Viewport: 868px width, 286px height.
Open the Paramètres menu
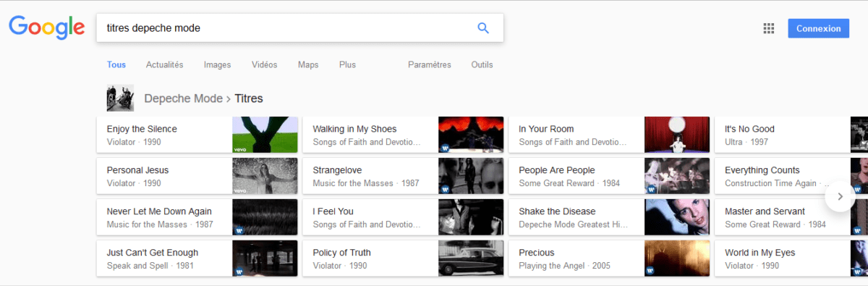(x=430, y=64)
